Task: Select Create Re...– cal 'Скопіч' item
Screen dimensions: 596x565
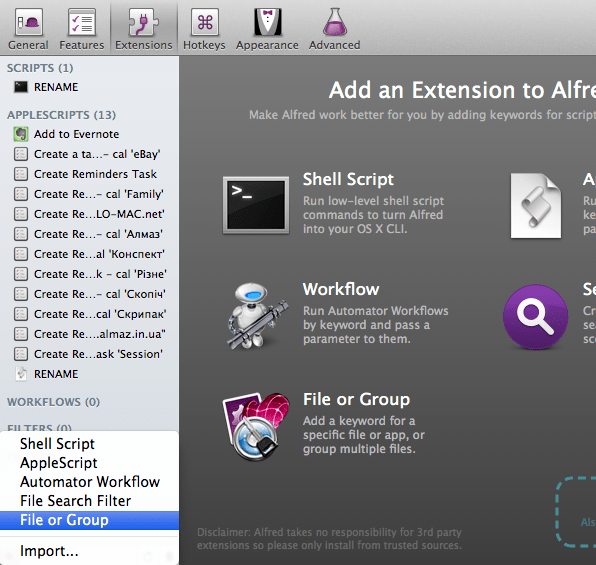Action: pyautogui.click(x=100, y=294)
